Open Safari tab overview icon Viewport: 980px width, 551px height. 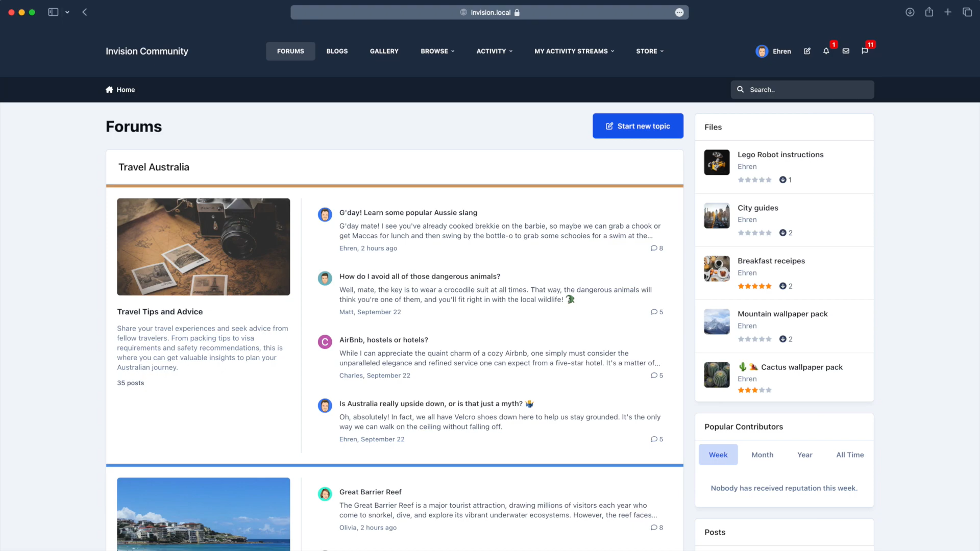(x=967, y=12)
